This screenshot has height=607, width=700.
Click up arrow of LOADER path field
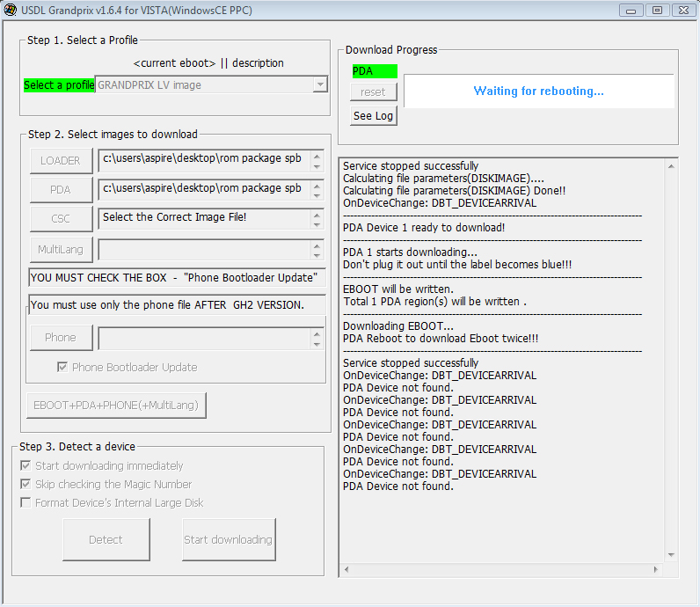[317, 156]
